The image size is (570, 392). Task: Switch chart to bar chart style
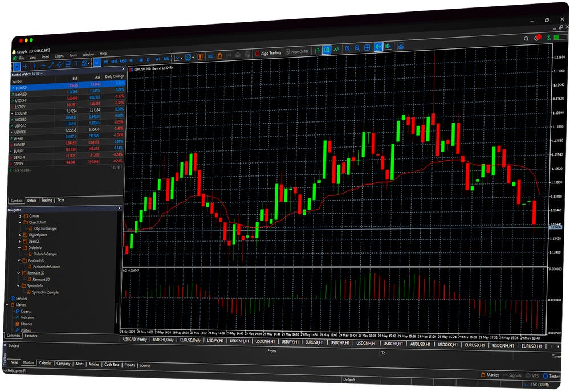pyautogui.click(x=317, y=50)
